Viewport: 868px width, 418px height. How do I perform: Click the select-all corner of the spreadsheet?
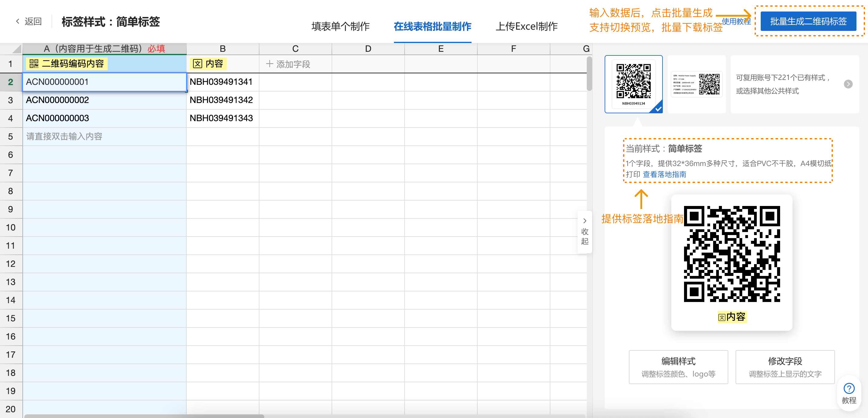(x=11, y=49)
